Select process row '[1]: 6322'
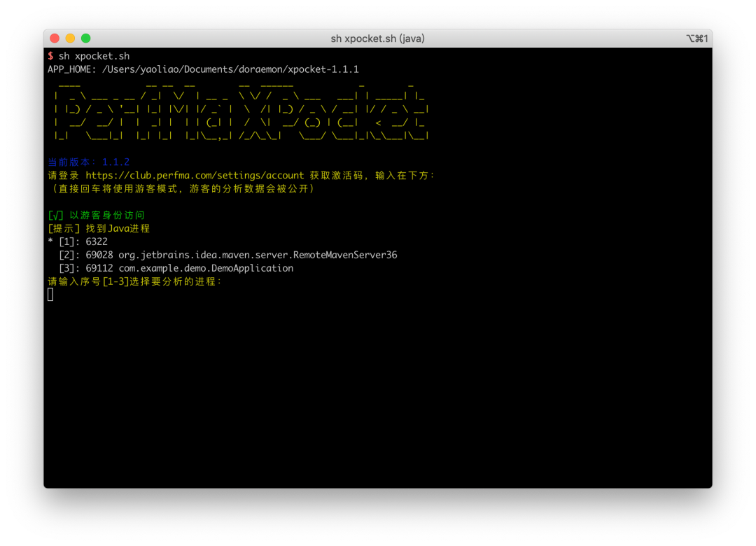The height and width of the screenshot is (546, 756). point(78,241)
